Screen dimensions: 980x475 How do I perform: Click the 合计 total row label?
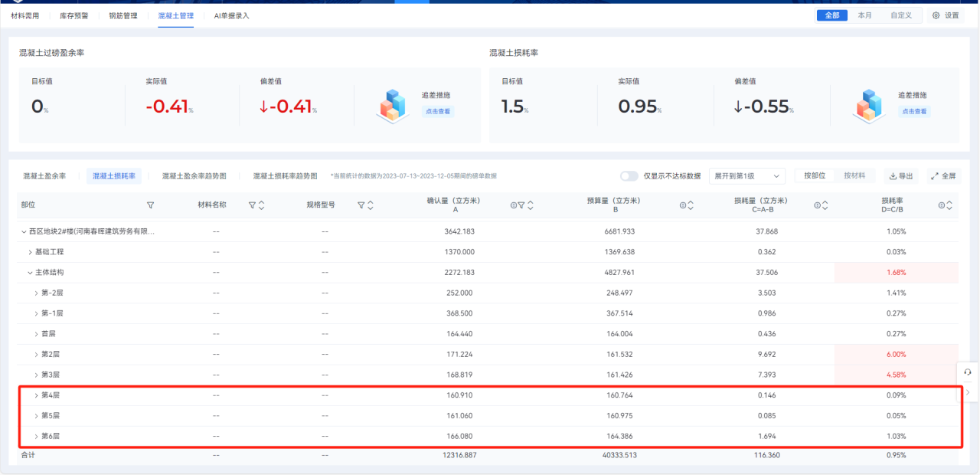pos(28,455)
